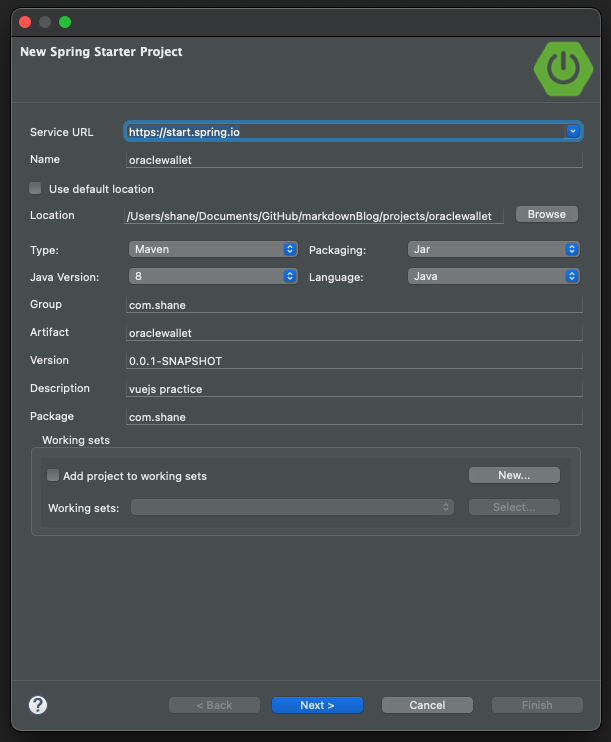Click the Service URL label
Screen dimensions: 611x742
coord(62,132)
